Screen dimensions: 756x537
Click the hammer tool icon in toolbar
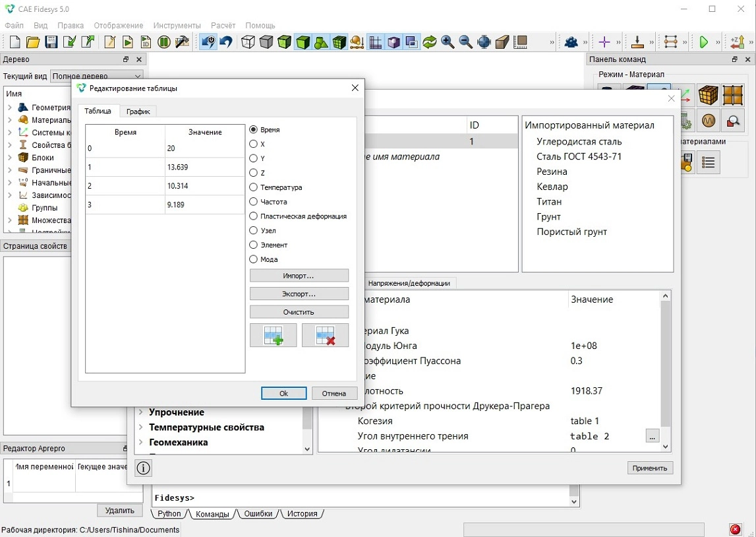183,42
